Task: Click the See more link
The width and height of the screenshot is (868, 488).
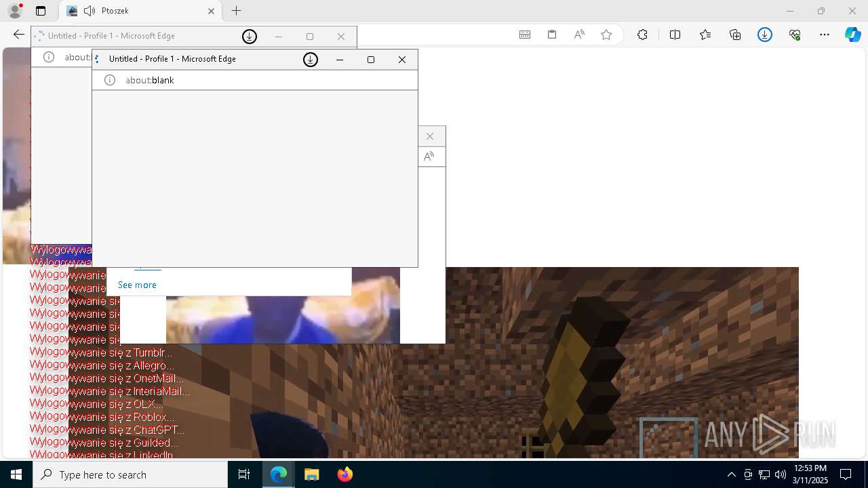Action: (137, 285)
